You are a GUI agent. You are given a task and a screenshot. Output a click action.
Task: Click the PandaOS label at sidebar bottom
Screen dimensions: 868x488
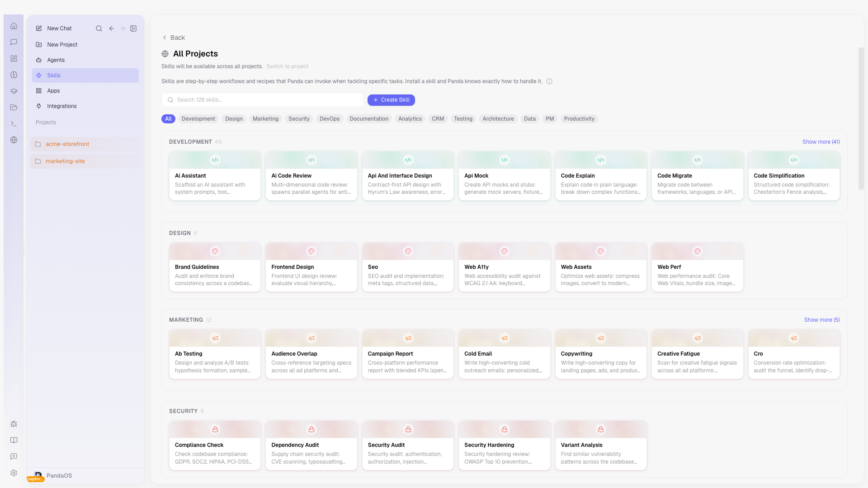point(59,475)
